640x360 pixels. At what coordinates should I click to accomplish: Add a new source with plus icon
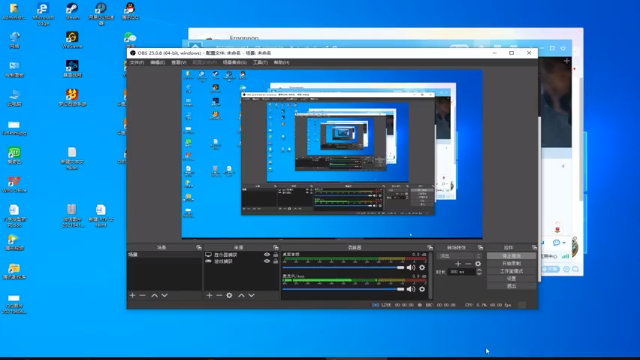tap(209, 295)
